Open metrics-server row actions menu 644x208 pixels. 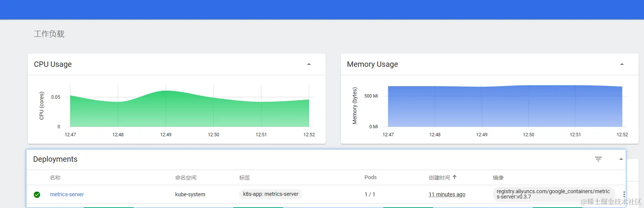pyautogui.click(x=624, y=194)
